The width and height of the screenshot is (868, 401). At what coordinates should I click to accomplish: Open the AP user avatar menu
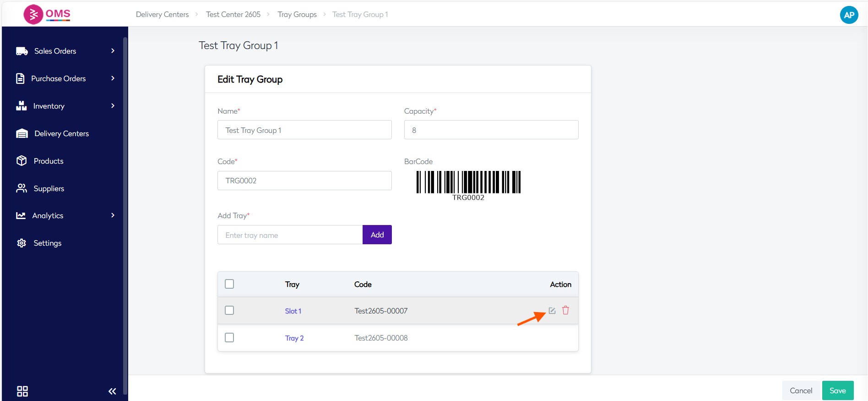point(848,15)
